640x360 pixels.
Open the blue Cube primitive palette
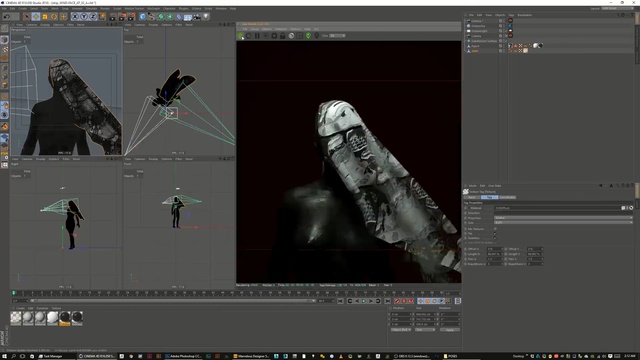point(142,17)
